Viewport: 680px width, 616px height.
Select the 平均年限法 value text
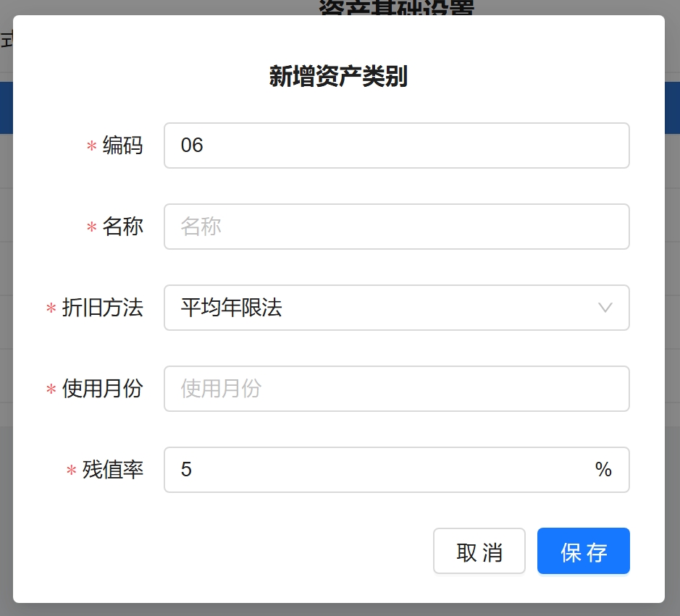[x=231, y=308]
